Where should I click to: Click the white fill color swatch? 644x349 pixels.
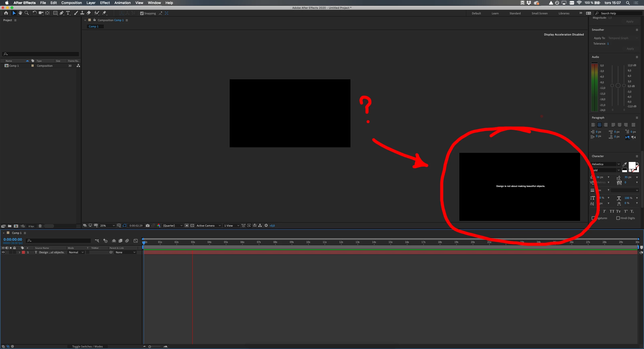coord(632,165)
